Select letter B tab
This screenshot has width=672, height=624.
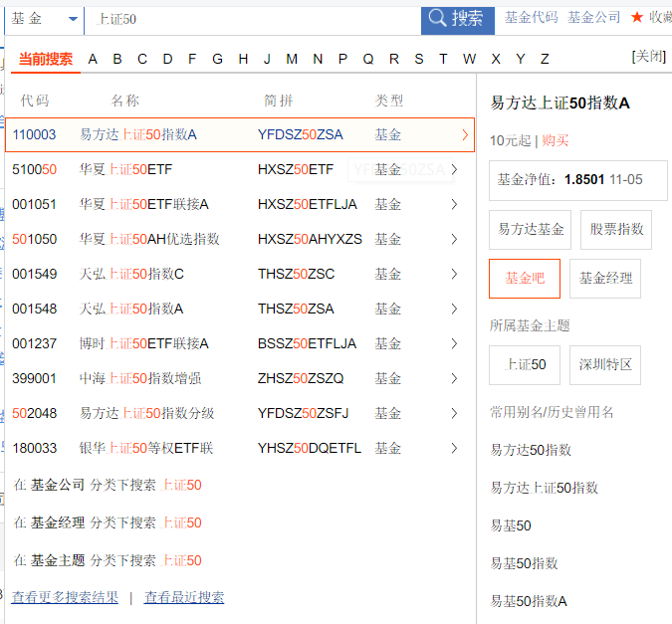coord(117,59)
